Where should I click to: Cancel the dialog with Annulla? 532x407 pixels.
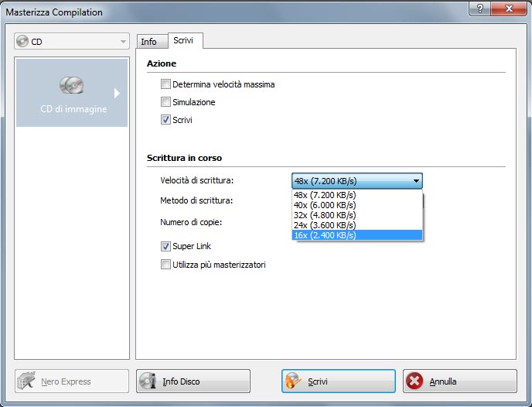460,381
